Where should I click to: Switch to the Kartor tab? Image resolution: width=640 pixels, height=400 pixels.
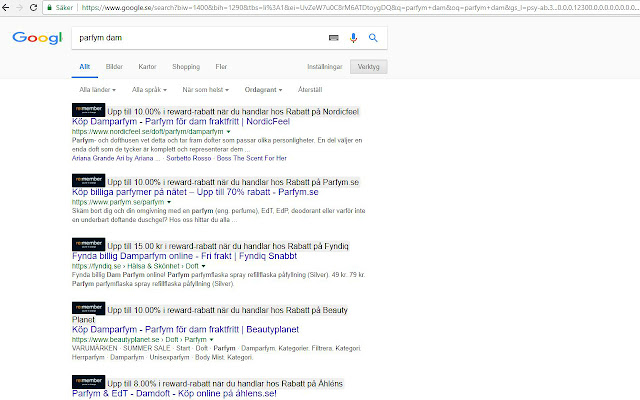click(147, 67)
